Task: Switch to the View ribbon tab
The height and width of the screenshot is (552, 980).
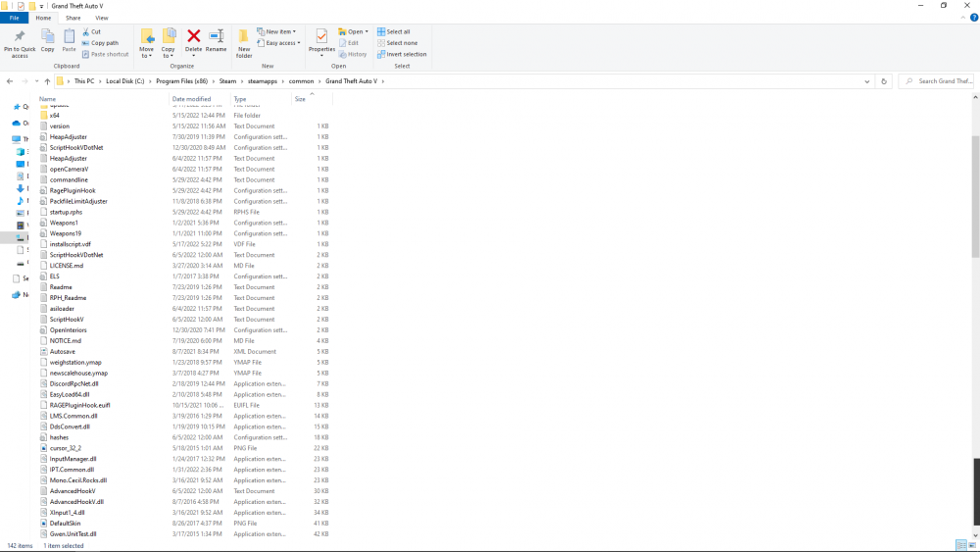Action: tap(102, 18)
